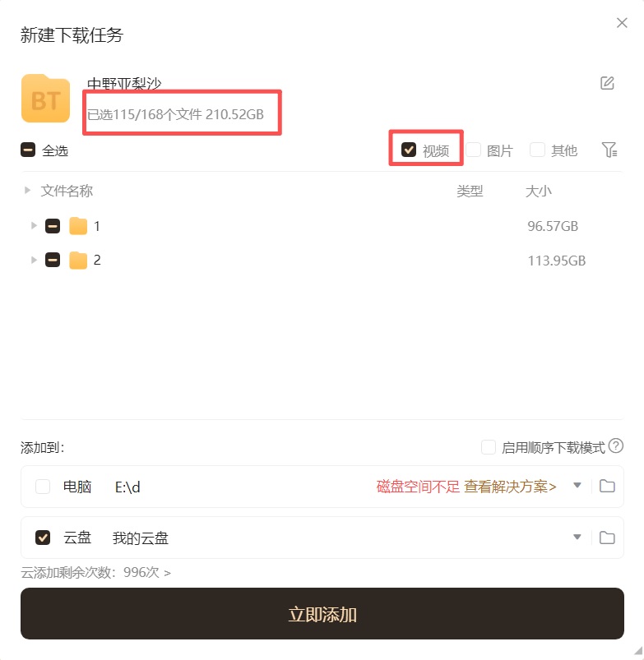Click the folder icon named 2
This screenshot has height=660, width=644.
click(78, 261)
